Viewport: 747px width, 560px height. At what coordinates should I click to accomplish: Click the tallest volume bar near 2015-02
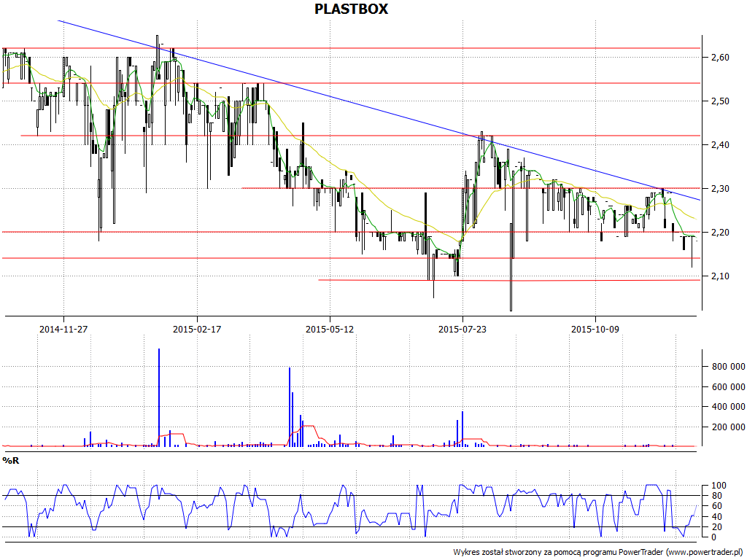pos(158,397)
